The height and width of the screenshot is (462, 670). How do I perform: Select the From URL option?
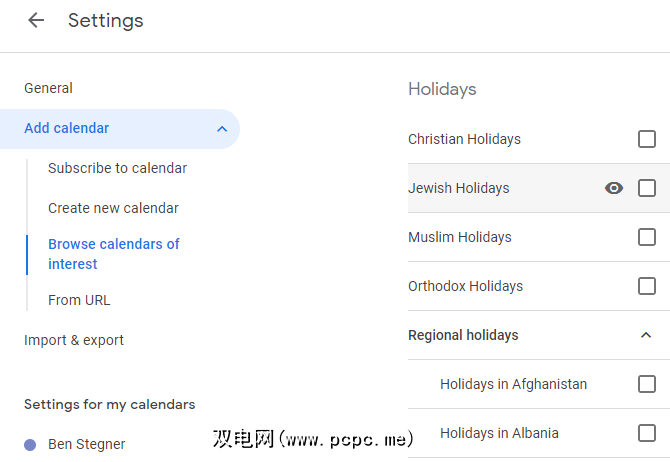click(x=79, y=300)
